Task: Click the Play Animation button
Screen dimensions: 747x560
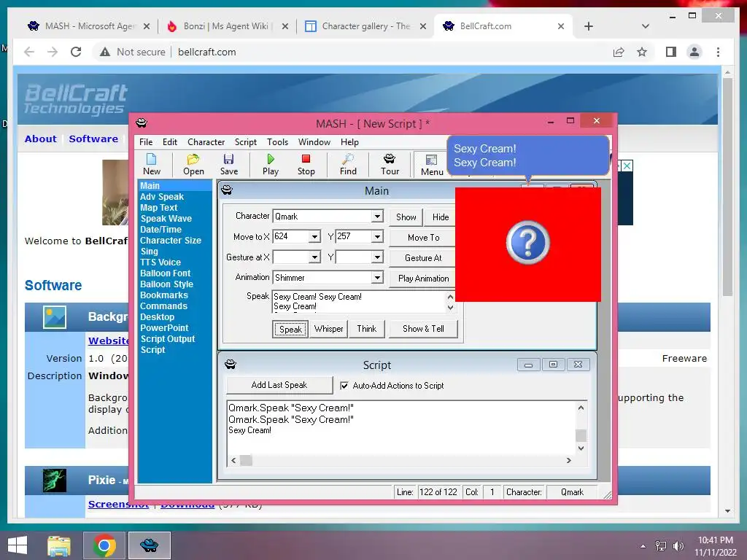Action: pyautogui.click(x=423, y=278)
